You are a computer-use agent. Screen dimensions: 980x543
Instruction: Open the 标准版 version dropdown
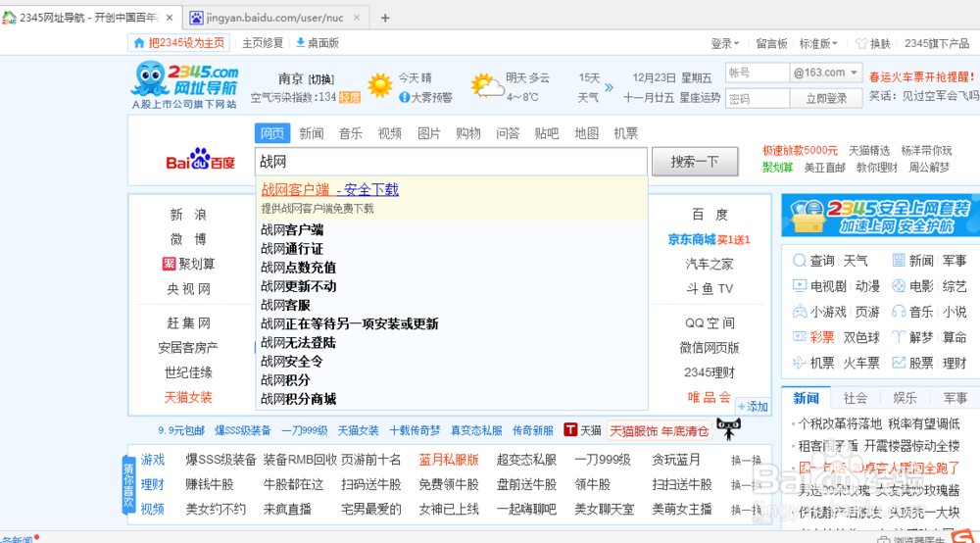[818, 43]
